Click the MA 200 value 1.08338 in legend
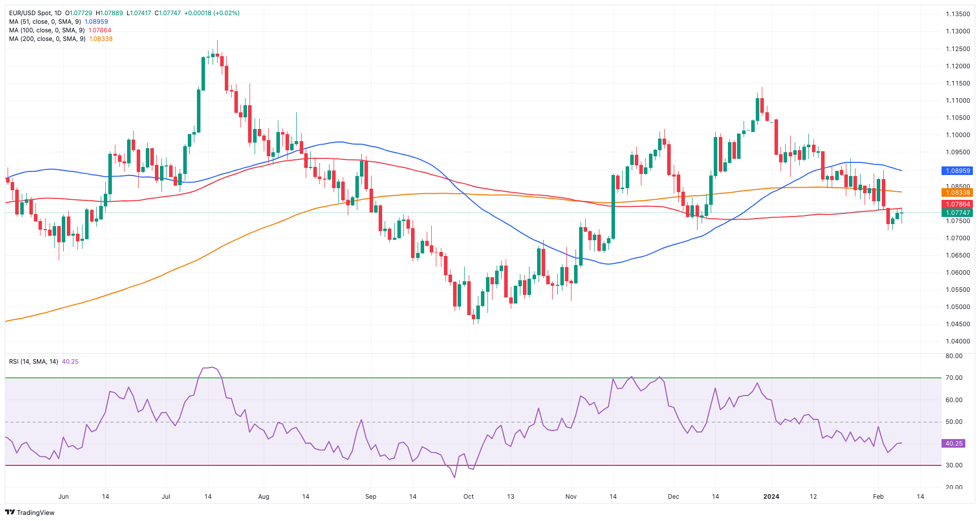Image resolution: width=980 pixels, height=521 pixels. (101, 39)
